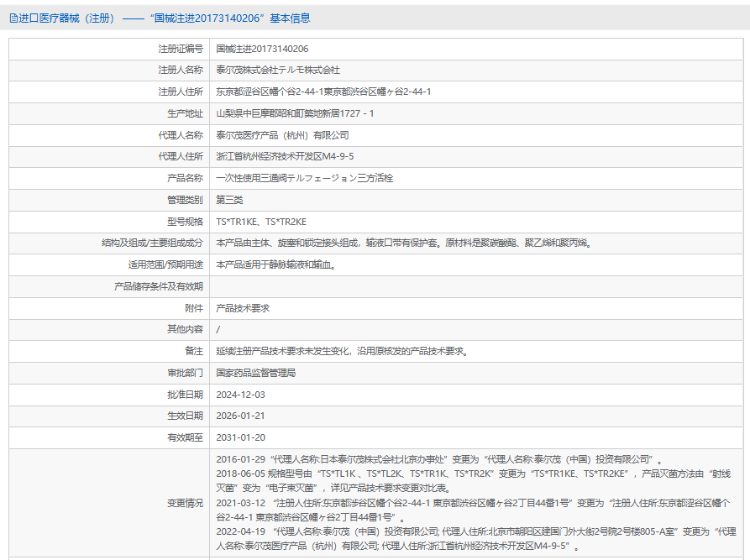Open attachment '产品技术要求'
Viewport: 750px width, 560px height.
[x=243, y=308]
